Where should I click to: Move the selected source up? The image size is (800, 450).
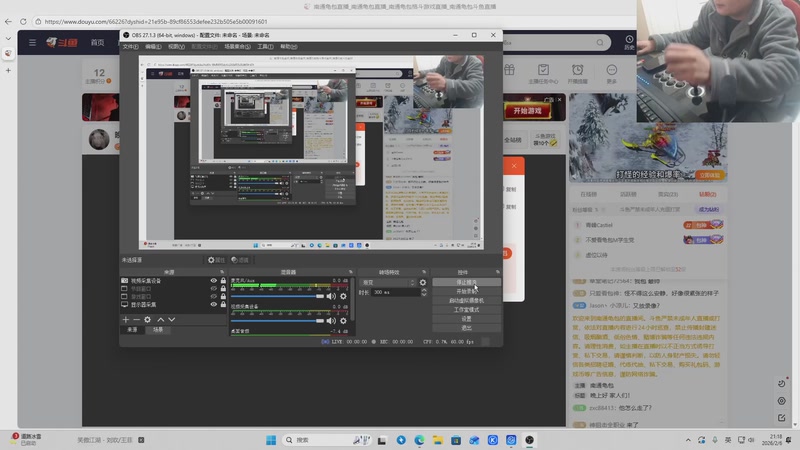click(161, 319)
